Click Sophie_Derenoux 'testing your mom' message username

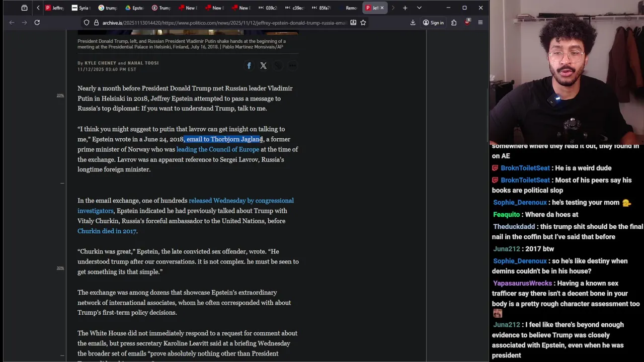[520, 203]
